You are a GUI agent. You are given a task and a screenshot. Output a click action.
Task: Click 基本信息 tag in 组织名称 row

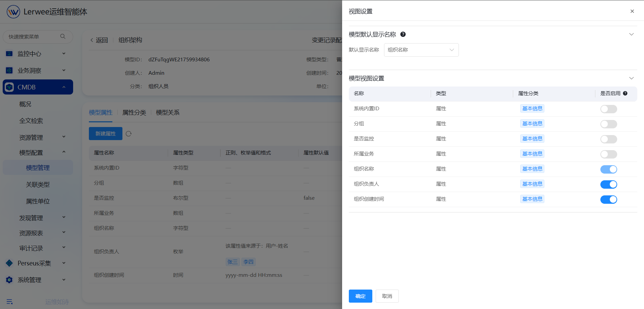click(x=532, y=169)
